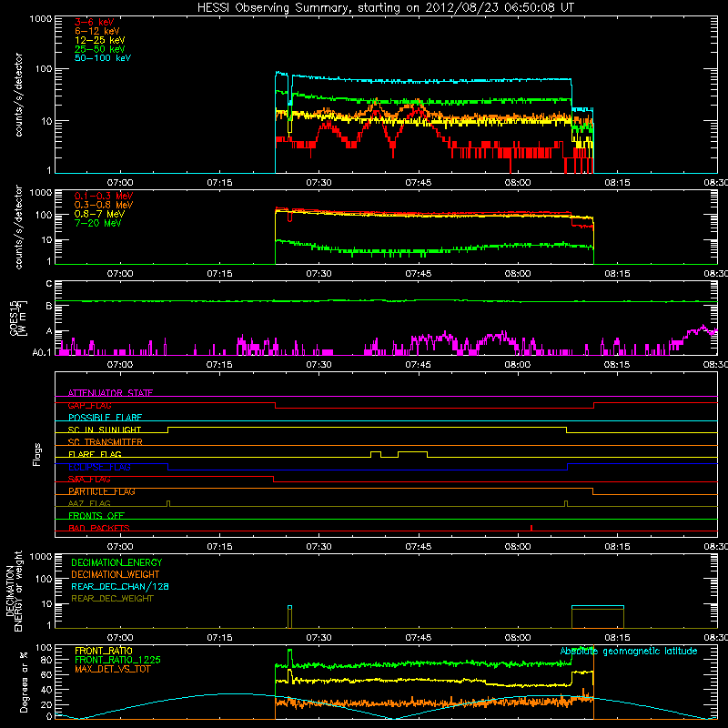Click the DECIMATION_ENERGY legend label

[116, 562]
